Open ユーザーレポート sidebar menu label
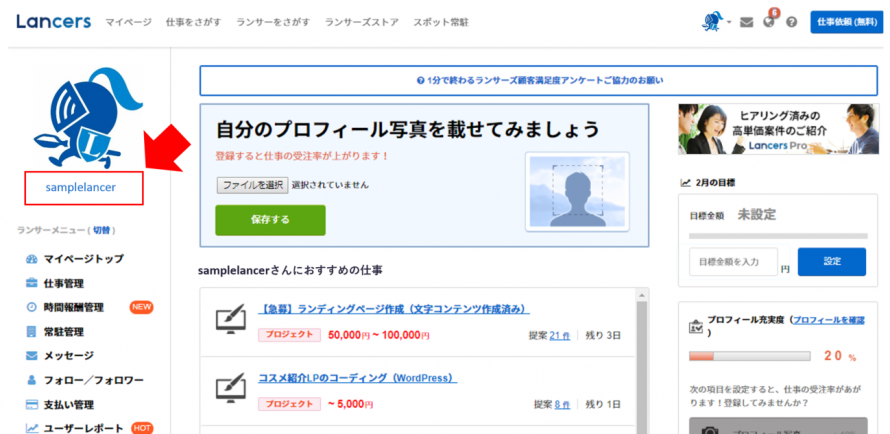 click(83, 428)
